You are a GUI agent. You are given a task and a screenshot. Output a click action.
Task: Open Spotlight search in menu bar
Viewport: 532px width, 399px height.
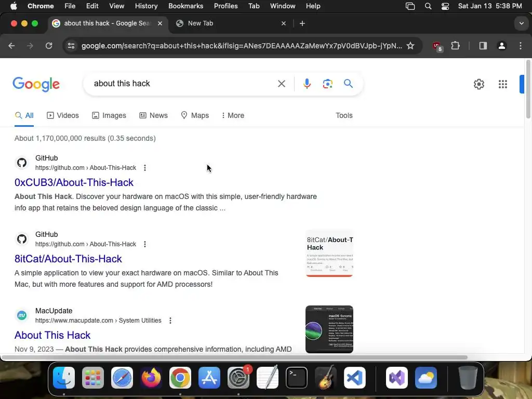point(428,6)
